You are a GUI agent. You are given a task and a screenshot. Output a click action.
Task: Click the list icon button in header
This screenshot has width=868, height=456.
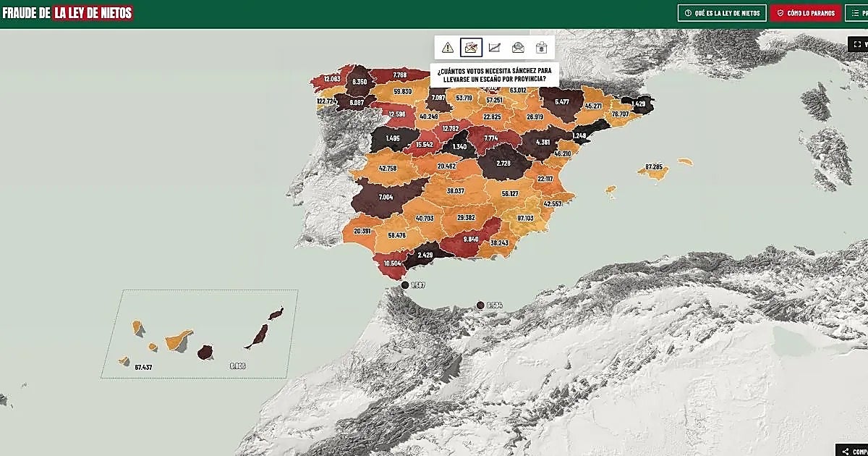click(856, 13)
